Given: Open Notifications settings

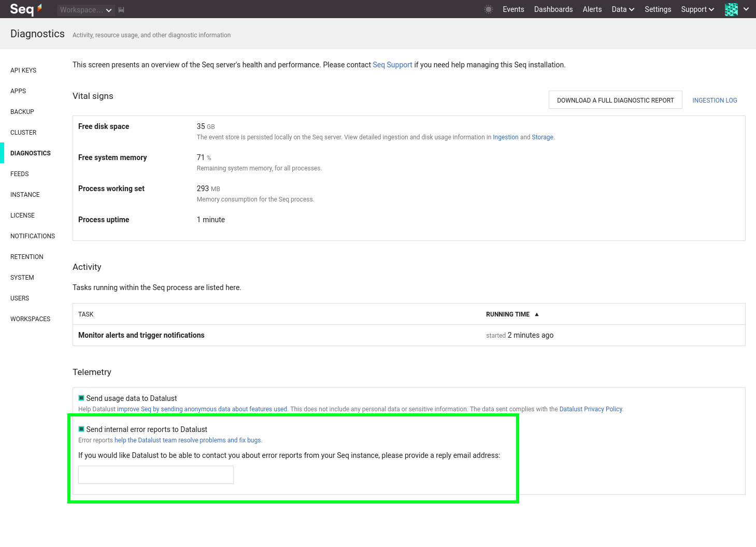Looking at the screenshot, I should click(x=33, y=236).
